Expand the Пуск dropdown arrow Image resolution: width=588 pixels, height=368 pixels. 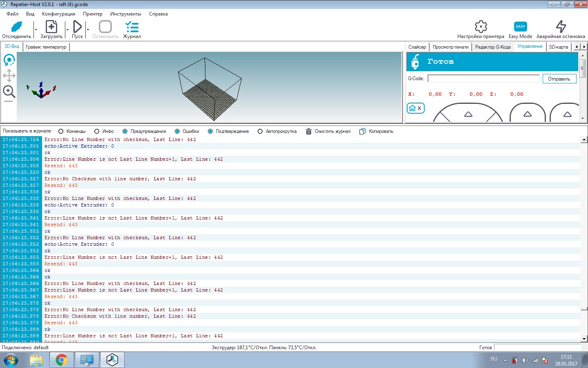pos(88,30)
